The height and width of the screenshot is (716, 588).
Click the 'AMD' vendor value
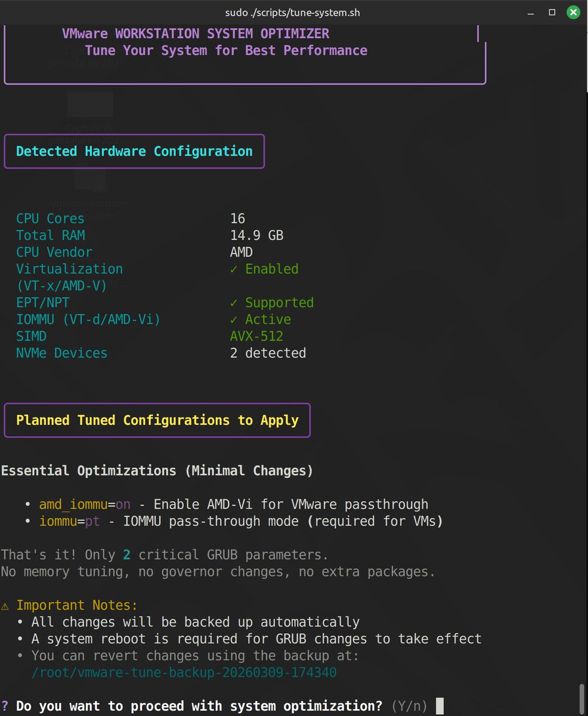coord(242,252)
